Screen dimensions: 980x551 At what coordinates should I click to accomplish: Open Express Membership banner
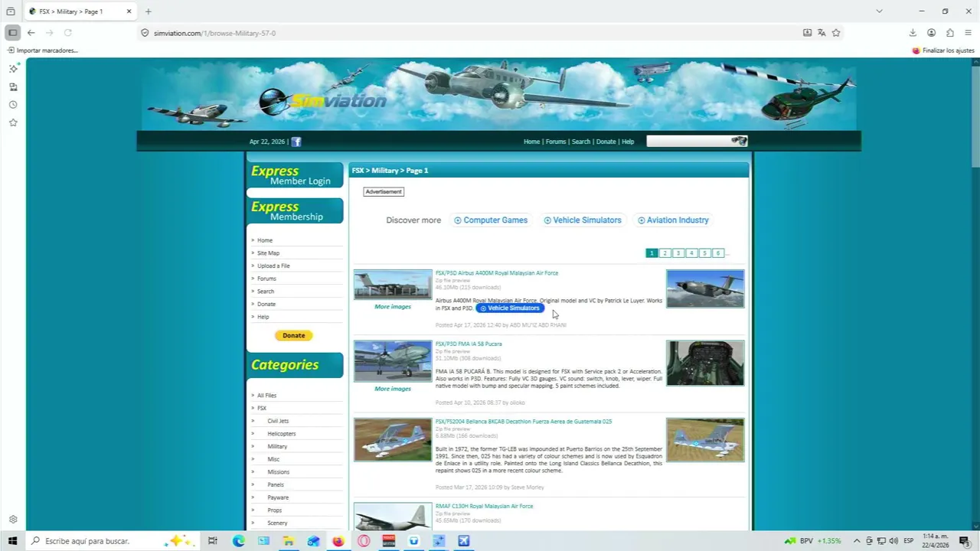point(295,210)
